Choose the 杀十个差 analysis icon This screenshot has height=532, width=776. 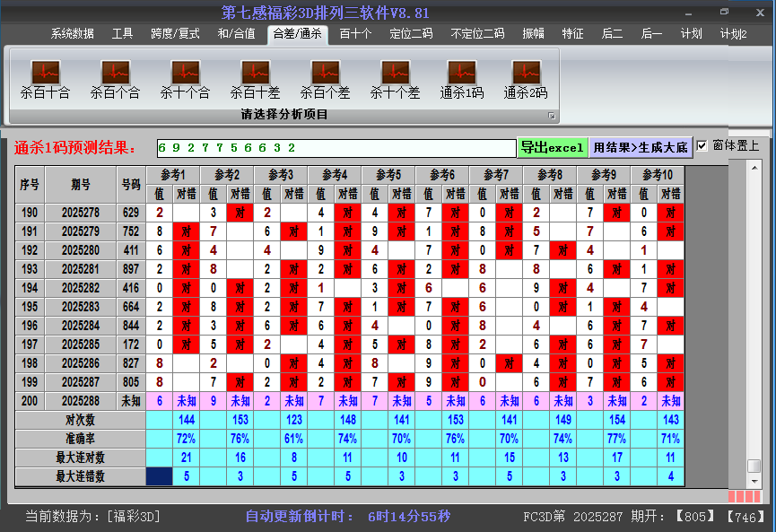pos(395,74)
